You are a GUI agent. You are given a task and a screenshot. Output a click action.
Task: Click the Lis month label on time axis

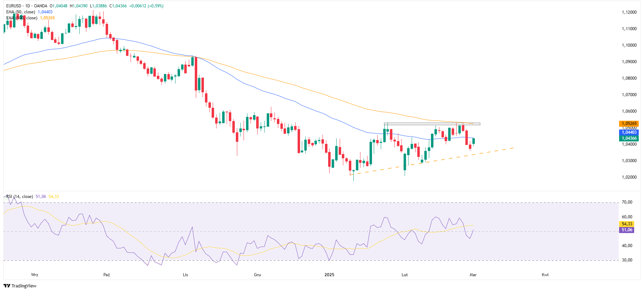tap(185, 275)
